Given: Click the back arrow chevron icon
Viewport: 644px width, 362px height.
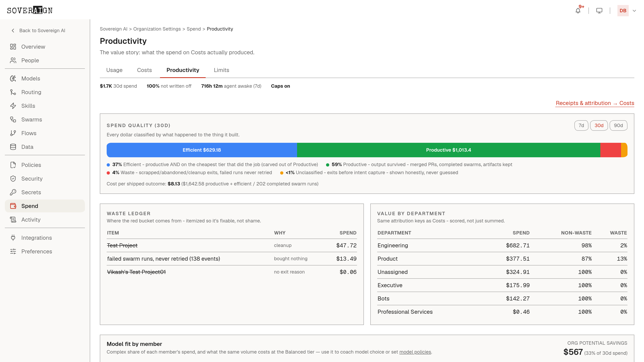Looking at the screenshot, I should click(13, 31).
